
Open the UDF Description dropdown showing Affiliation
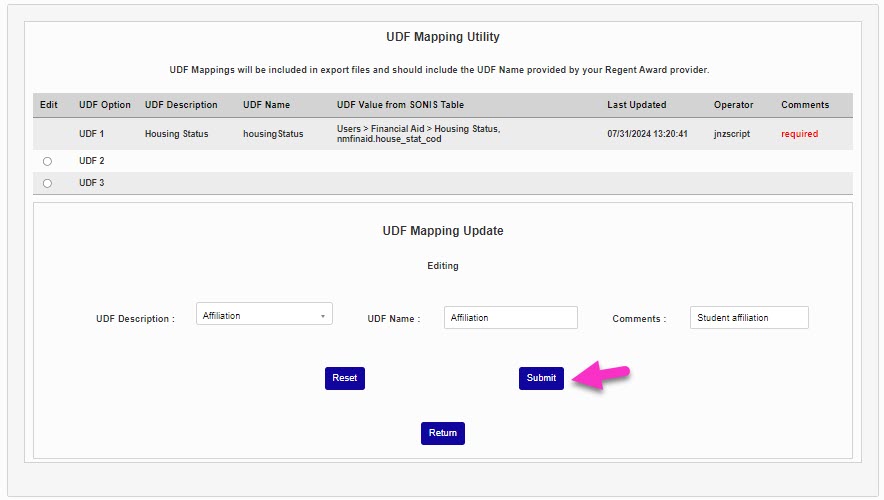[x=265, y=316]
